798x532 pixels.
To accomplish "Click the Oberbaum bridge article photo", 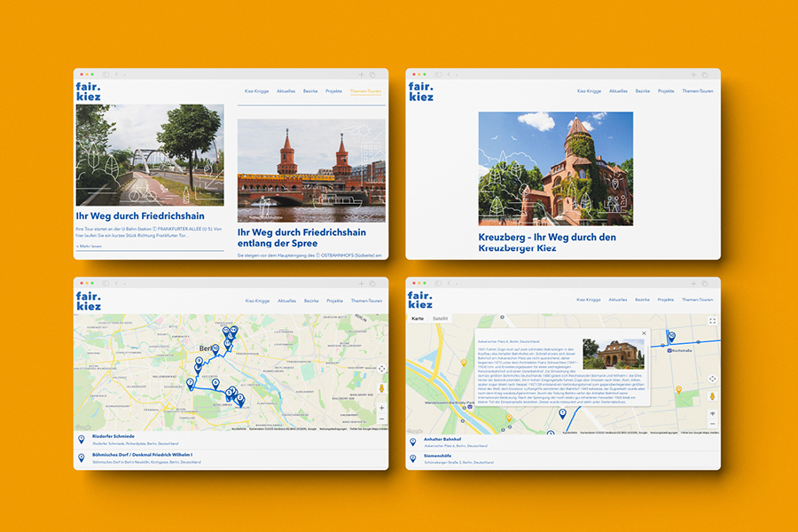I will [311, 170].
